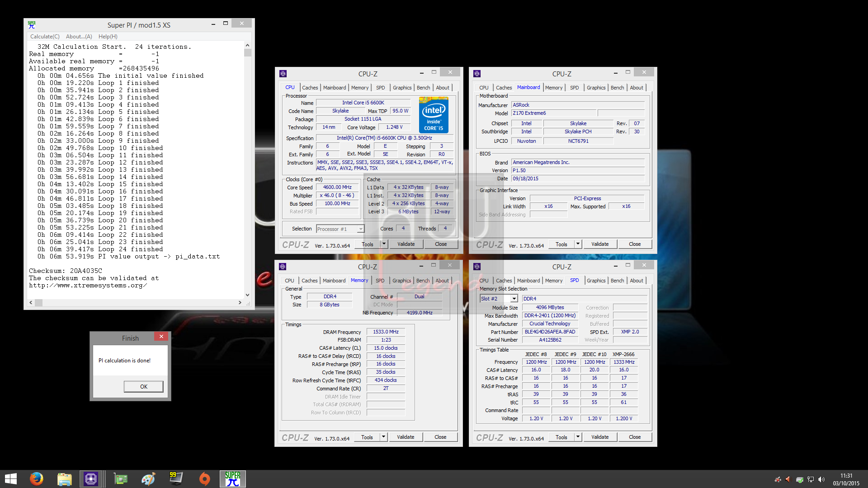The width and height of the screenshot is (868, 488).
Task: Click title bar icon of CPU-Z Memory-tab window
Action: click(x=283, y=267)
